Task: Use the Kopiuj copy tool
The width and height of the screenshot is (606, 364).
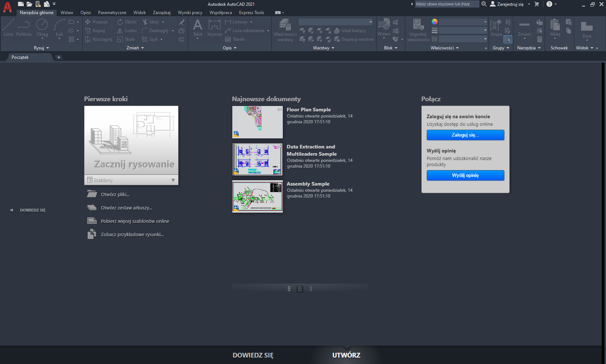Action: pos(95,31)
